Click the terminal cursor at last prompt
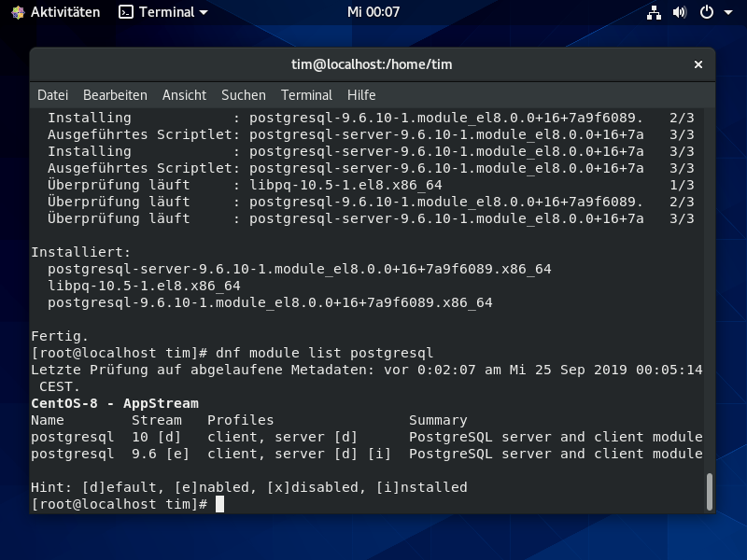Image resolution: width=747 pixels, height=560 pixels. point(219,504)
